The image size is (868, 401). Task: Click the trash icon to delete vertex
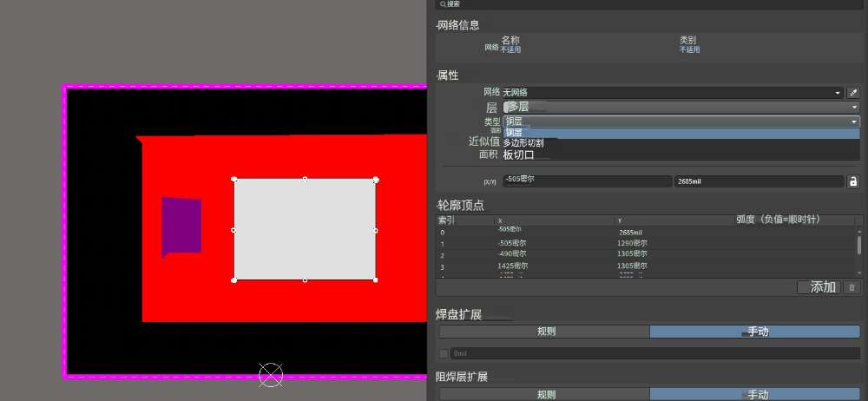852,287
